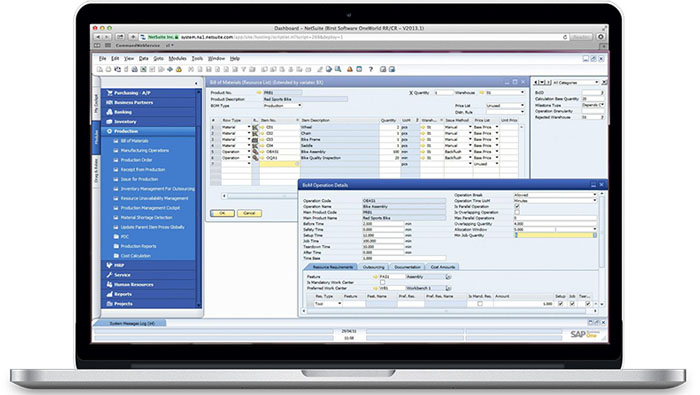Click the orange link arrow beside Product No.
Screen dimensions: 700x395
click(259, 93)
